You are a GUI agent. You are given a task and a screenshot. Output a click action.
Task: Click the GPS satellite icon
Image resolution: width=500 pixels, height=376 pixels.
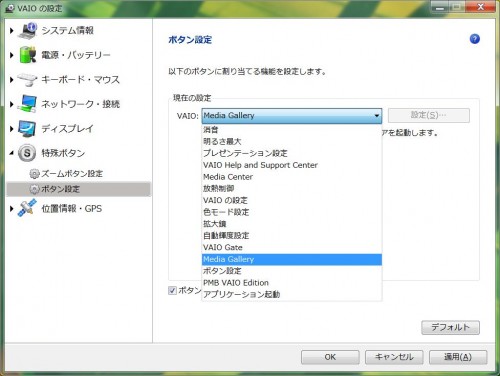point(27,208)
